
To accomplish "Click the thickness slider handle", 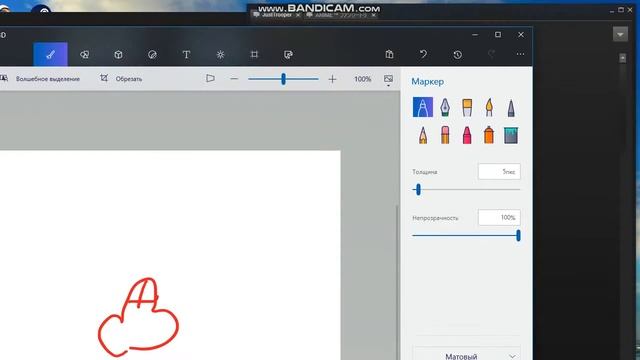I will coord(418,189).
